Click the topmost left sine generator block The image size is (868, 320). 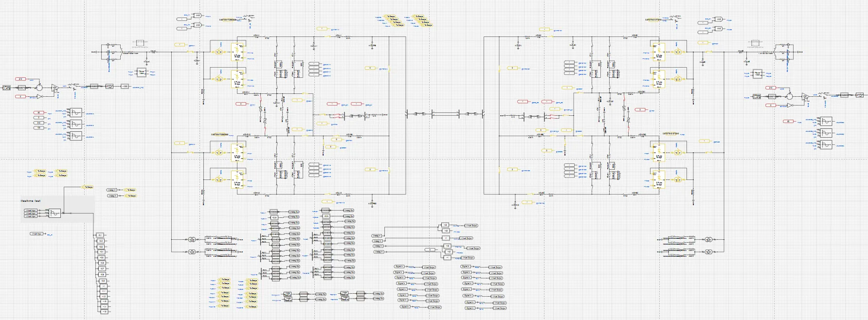[76, 113]
